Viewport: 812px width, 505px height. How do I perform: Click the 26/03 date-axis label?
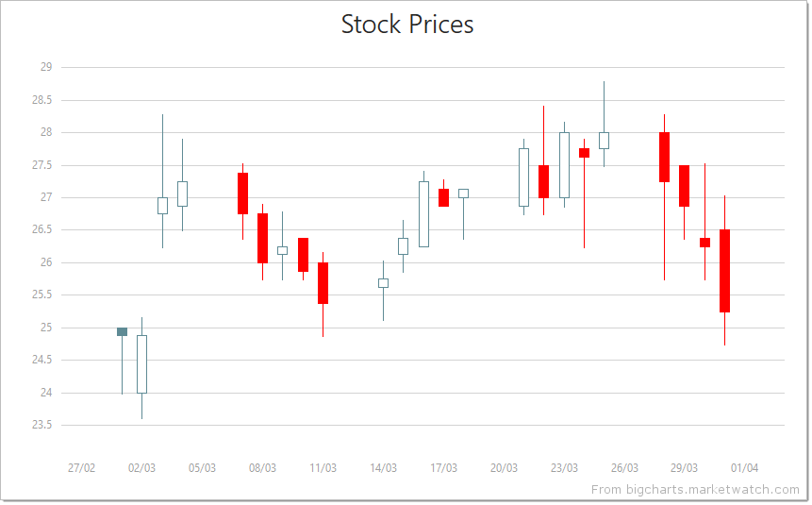tap(624, 468)
